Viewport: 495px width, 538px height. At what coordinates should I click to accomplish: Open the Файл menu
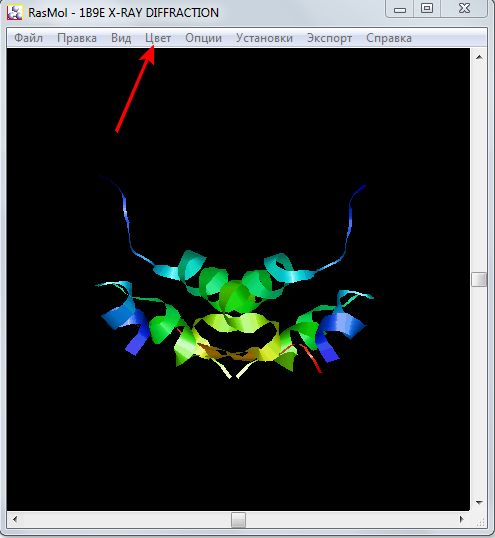click(x=28, y=38)
